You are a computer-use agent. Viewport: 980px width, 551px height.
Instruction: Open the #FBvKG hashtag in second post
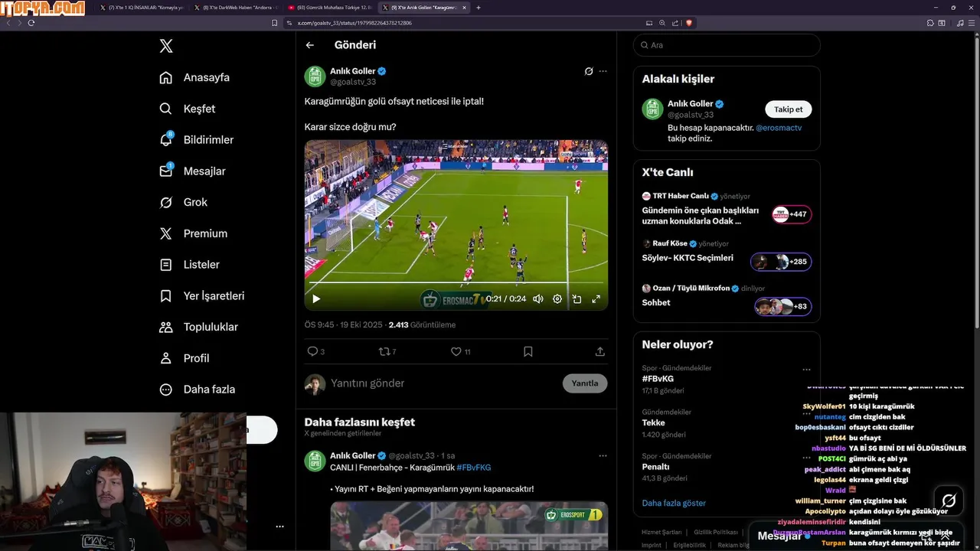tap(474, 468)
